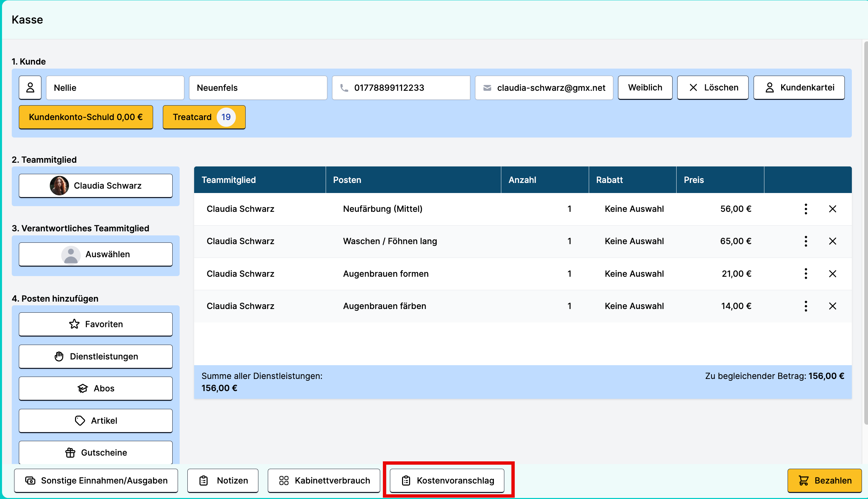Click the Kostenvoranschlag button
Screen dimensions: 868x499
pos(447,481)
